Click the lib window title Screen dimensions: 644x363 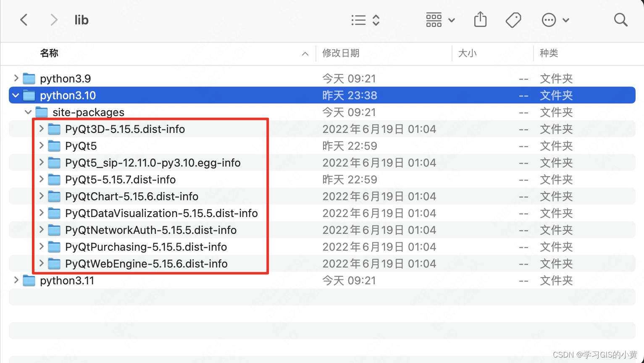[x=81, y=20]
